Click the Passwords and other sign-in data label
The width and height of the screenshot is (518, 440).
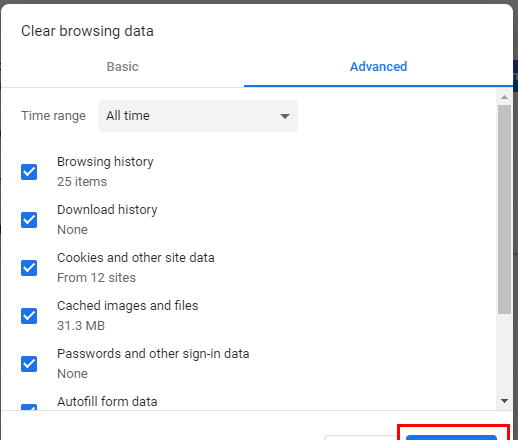(153, 354)
